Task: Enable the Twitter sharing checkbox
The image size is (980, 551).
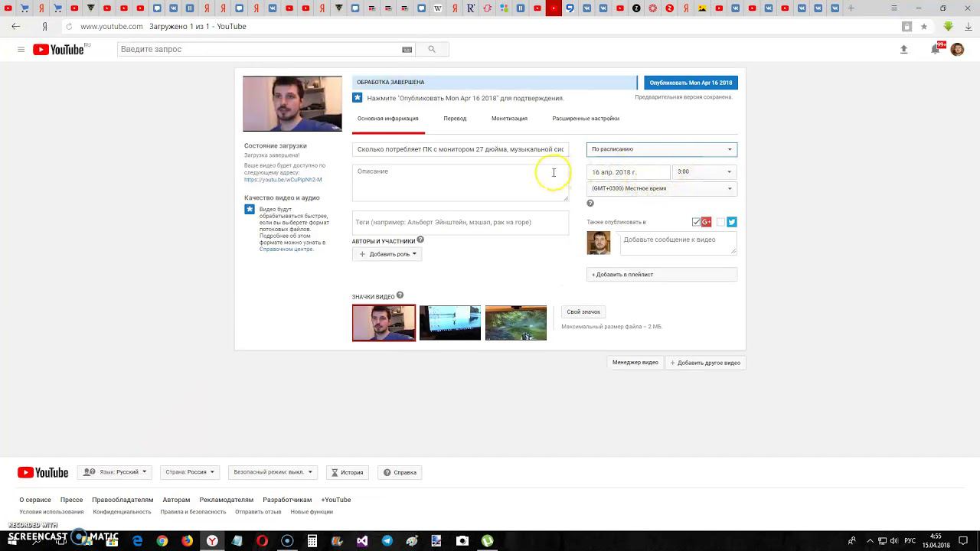Action: pyautogui.click(x=720, y=222)
